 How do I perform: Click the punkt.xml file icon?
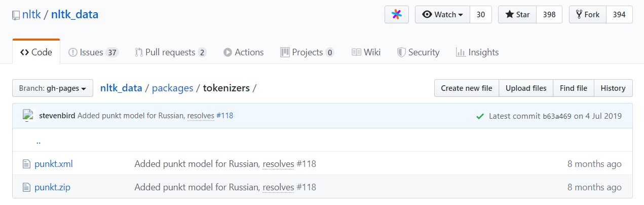(27, 164)
